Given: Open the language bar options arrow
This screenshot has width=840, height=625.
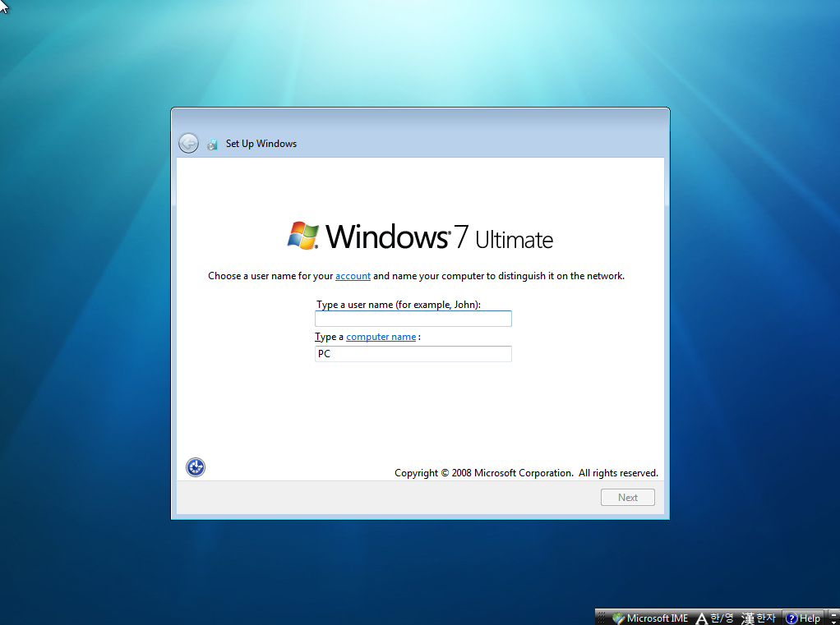Looking at the screenshot, I should click(833, 622).
